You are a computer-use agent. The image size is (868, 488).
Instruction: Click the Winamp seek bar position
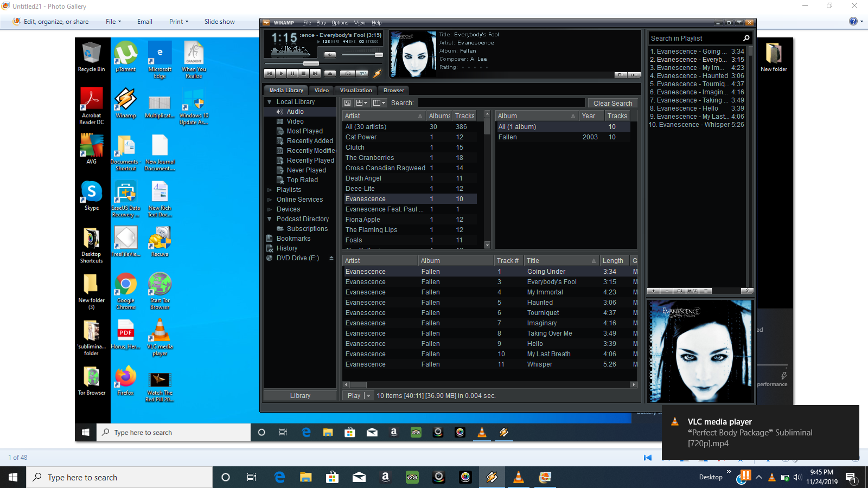point(310,63)
